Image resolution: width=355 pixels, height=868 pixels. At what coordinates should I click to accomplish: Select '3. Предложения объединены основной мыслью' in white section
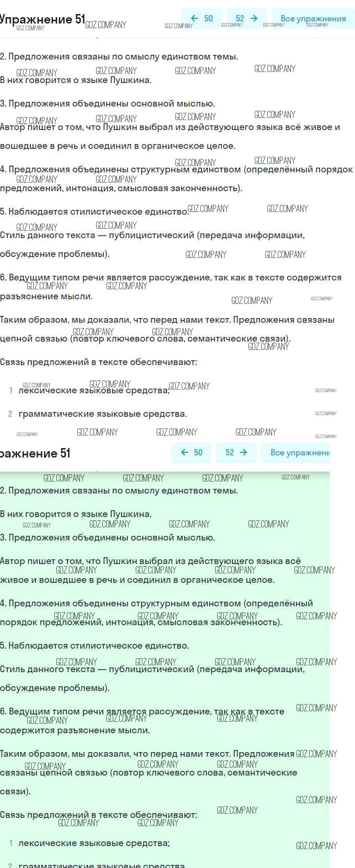coord(107,103)
